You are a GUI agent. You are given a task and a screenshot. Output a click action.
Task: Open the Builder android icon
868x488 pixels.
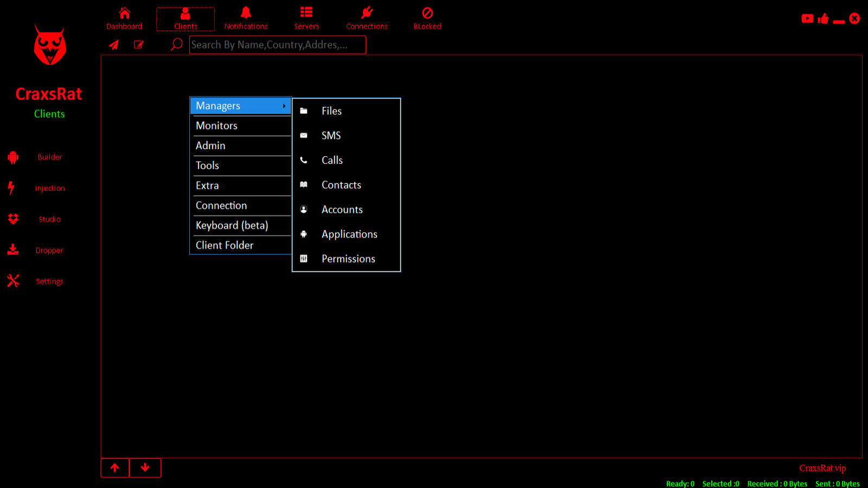point(13,157)
